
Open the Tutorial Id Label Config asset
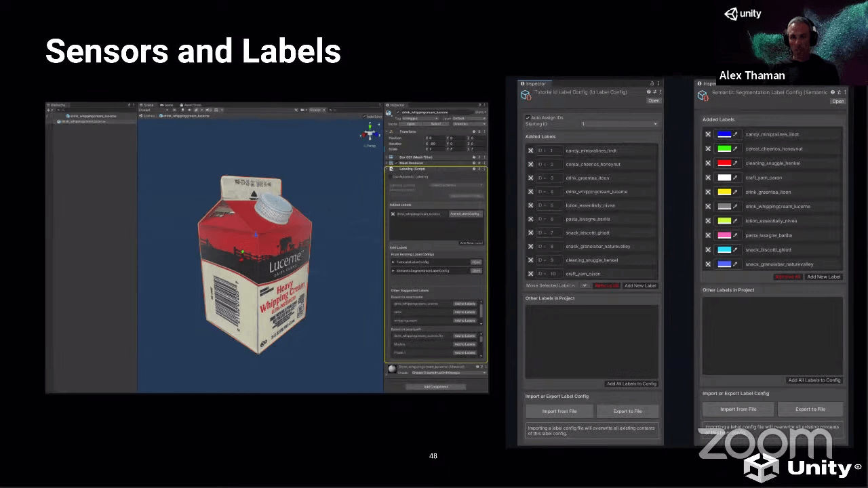pos(654,100)
